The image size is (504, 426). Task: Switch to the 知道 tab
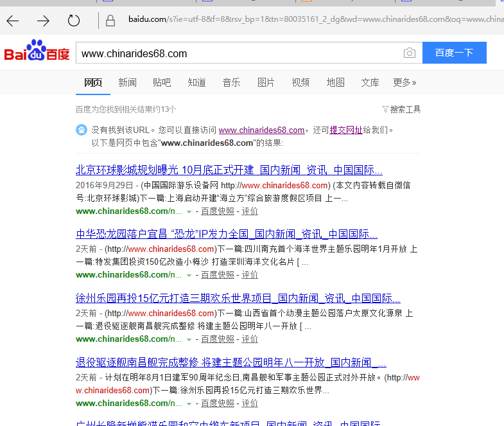pyautogui.click(x=196, y=83)
